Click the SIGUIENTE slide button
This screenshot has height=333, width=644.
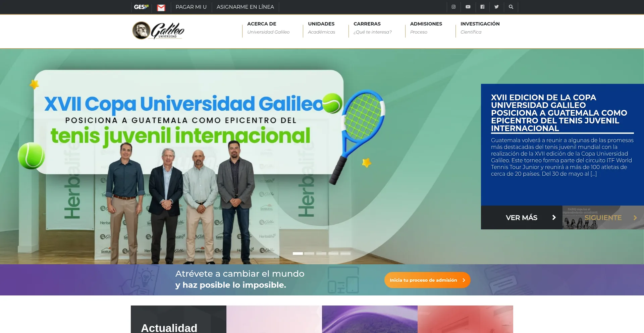point(603,218)
